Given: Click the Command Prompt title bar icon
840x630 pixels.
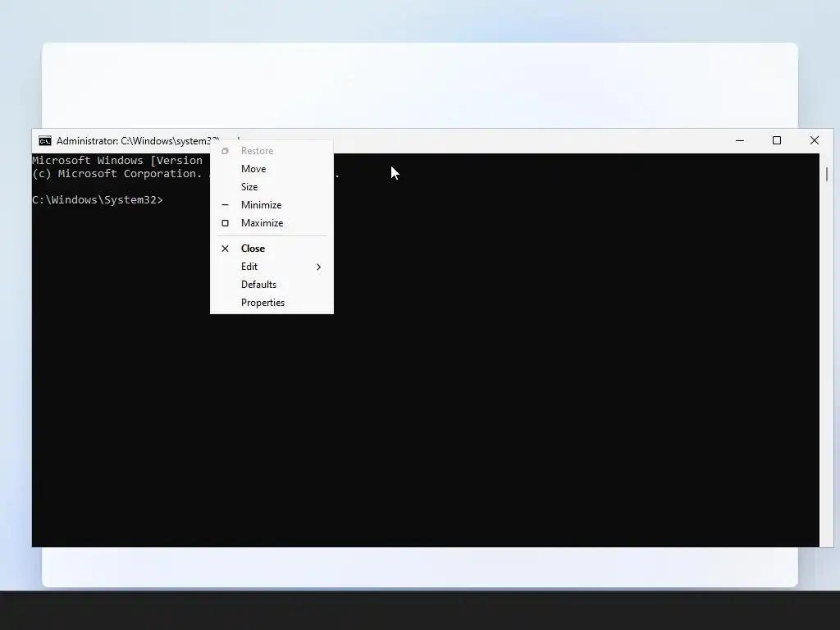Looking at the screenshot, I should point(45,141).
